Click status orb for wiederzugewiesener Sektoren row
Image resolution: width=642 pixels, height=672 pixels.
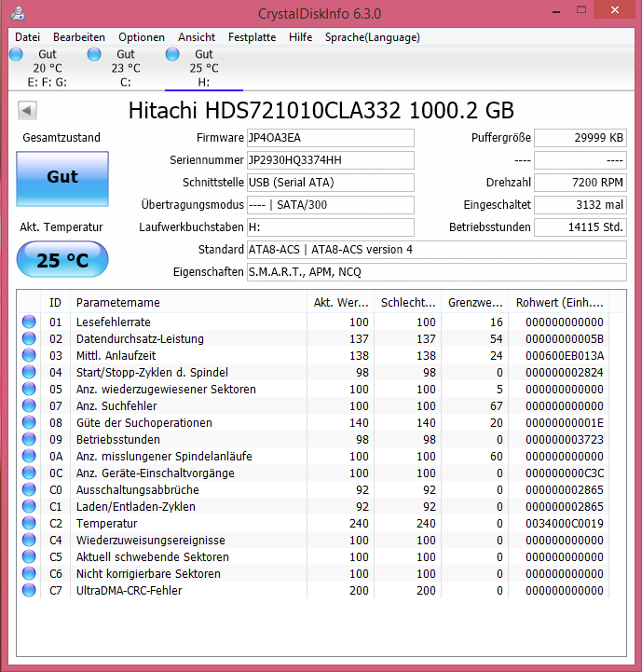(x=29, y=389)
